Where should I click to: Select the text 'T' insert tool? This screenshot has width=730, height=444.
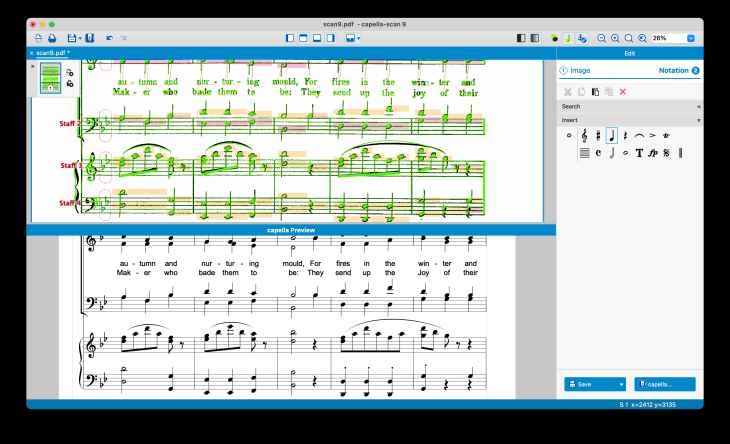639,153
